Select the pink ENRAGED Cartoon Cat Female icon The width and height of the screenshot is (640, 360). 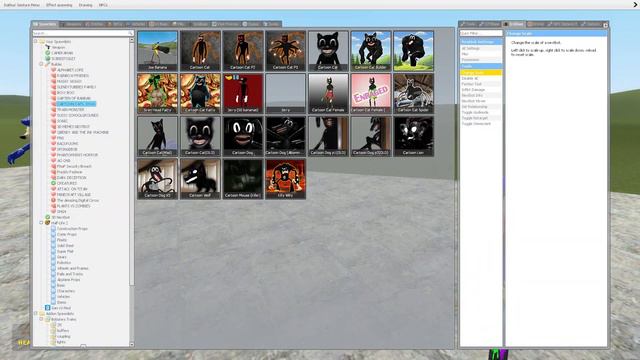pyautogui.click(x=371, y=93)
